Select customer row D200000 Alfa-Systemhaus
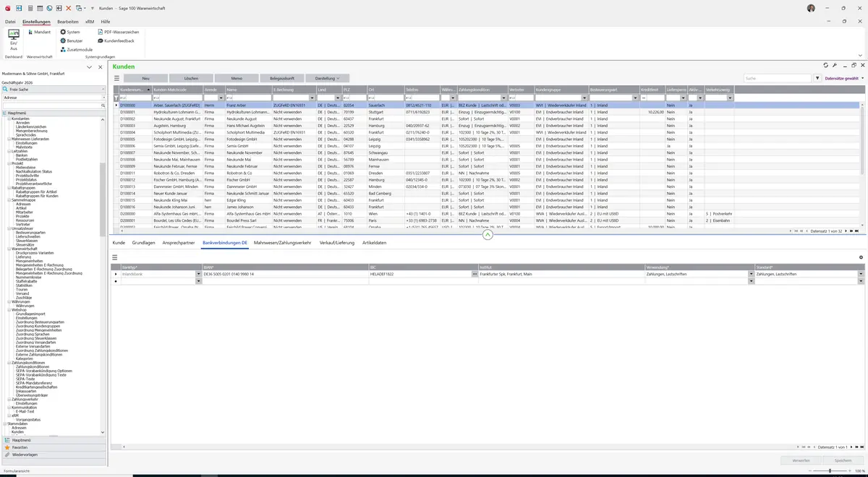868x477 pixels. 486,214
